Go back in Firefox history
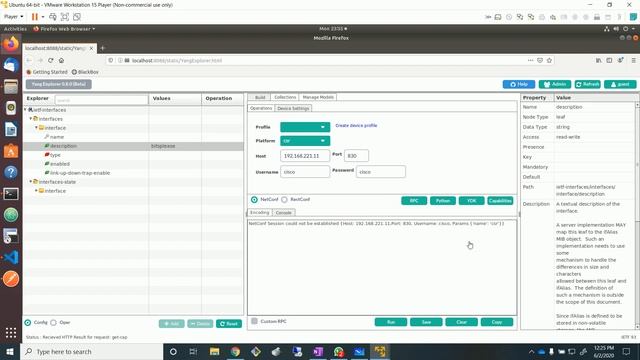The height and width of the screenshot is (360, 640). 29,60
